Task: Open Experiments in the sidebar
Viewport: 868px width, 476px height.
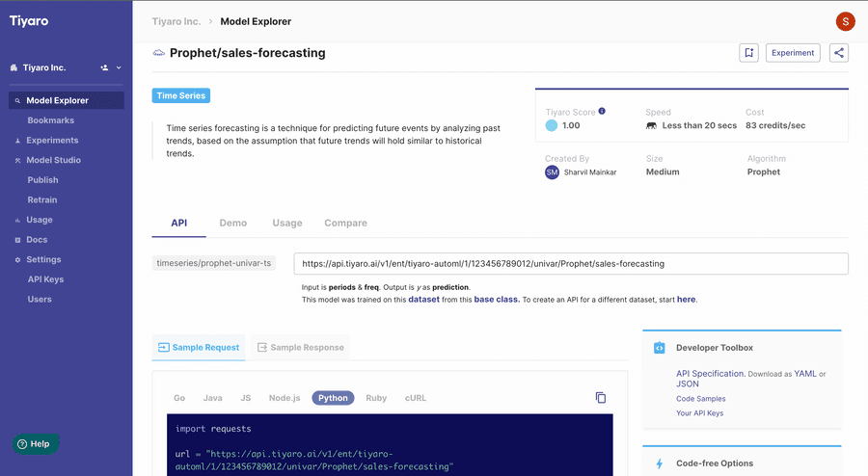Action: point(52,140)
